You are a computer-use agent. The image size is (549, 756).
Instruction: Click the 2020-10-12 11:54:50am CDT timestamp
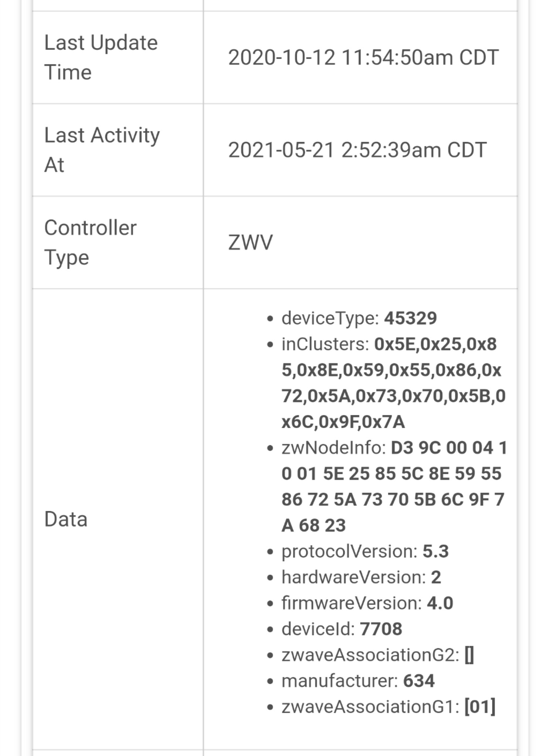coord(364,58)
